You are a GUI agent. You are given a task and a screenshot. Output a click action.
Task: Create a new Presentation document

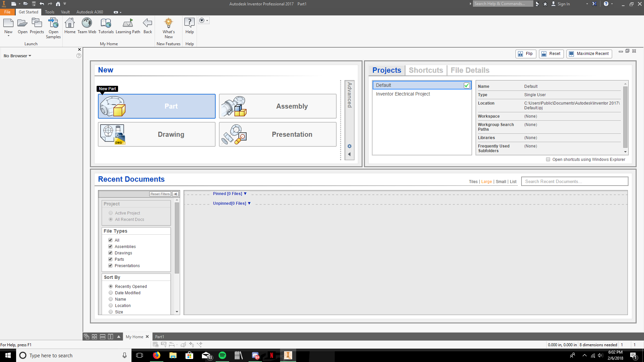tap(278, 134)
